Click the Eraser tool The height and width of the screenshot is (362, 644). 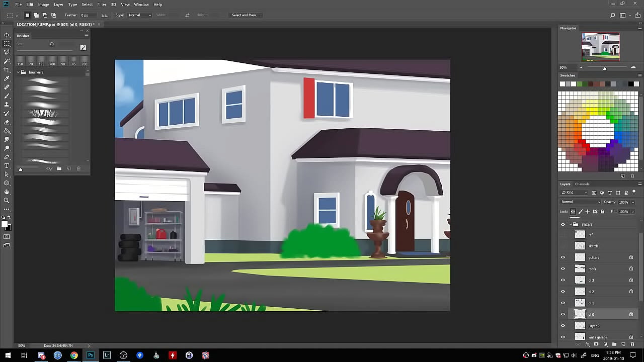coord(7,122)
